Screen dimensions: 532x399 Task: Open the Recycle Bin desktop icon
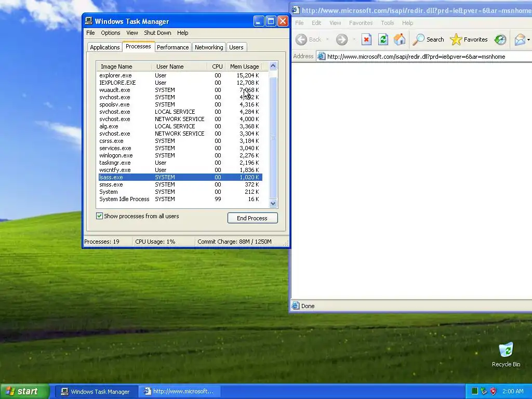506,354
